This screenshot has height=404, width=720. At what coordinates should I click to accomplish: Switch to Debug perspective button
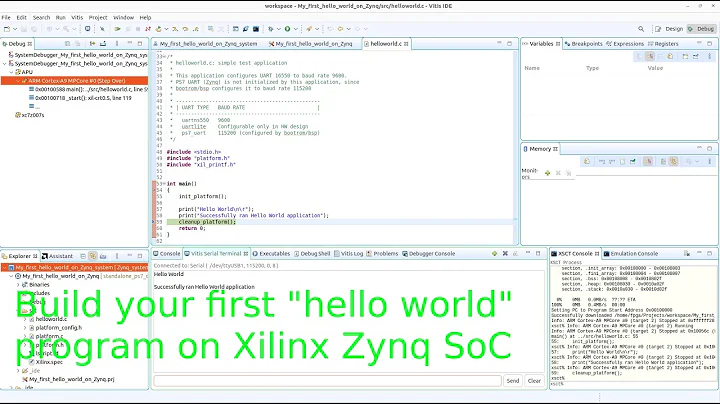tap(701, 29)
